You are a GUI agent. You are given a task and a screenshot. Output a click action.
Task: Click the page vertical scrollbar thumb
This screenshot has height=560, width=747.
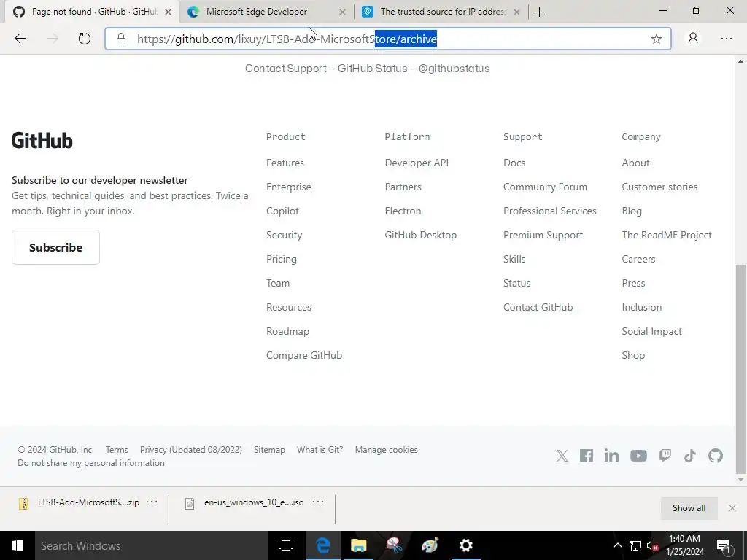741,368
